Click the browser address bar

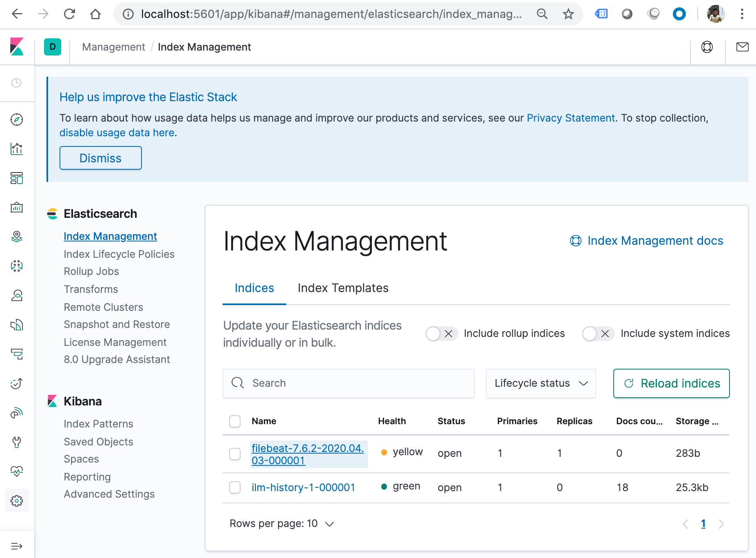[x=331, y=14]
